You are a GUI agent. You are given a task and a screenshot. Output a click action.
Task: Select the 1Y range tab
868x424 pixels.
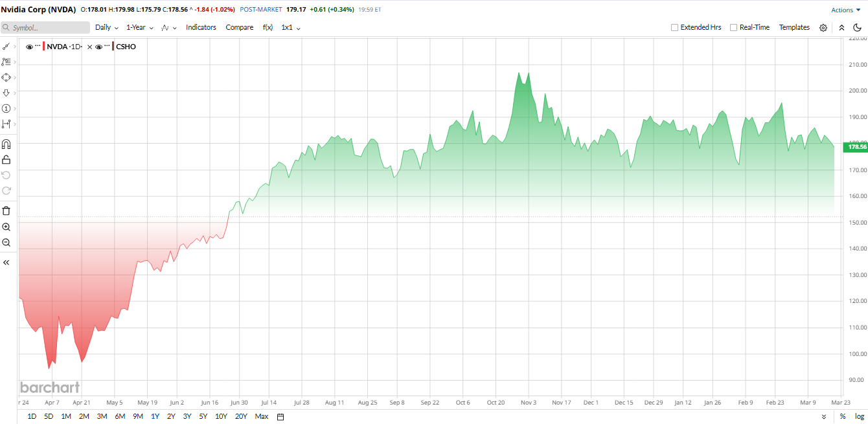pos(155,416)
